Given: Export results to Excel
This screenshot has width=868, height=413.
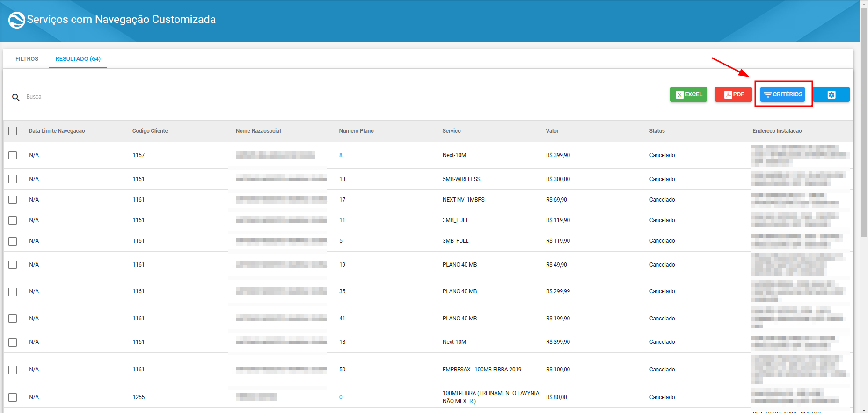Looking at the screenshot, I should (688, 94).
